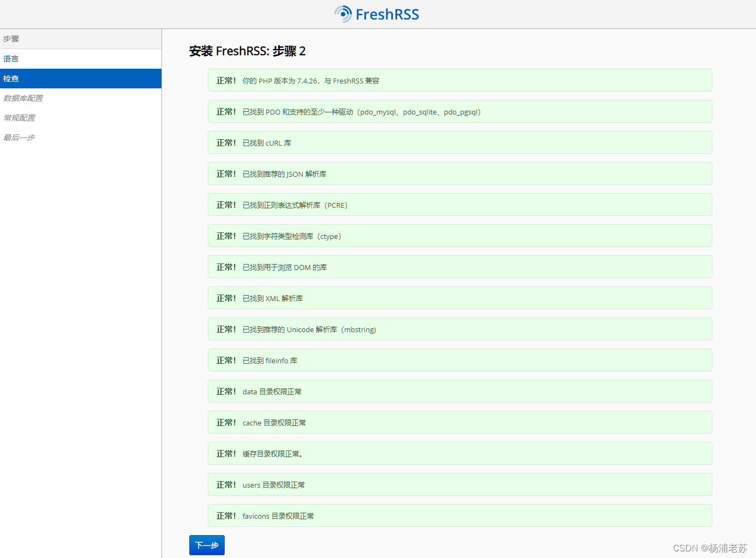Select the cURL 库 status banner
This screenshot has width=756, height=558.
tap(460, 142)
